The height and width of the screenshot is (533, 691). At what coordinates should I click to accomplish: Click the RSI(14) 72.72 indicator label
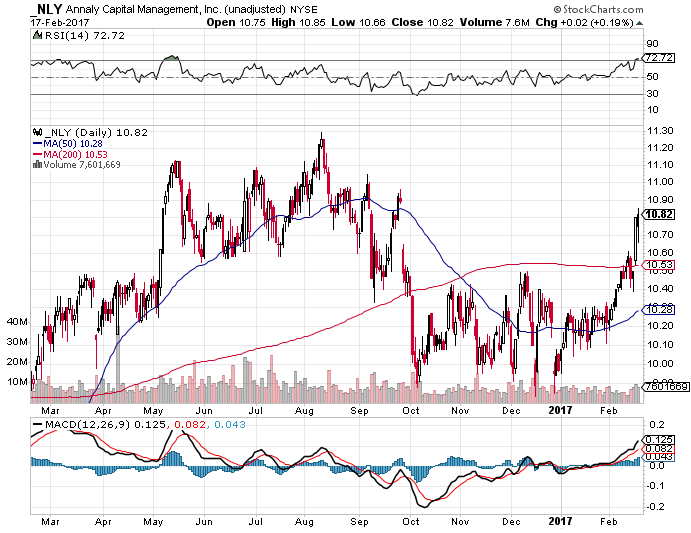(85, 36)
